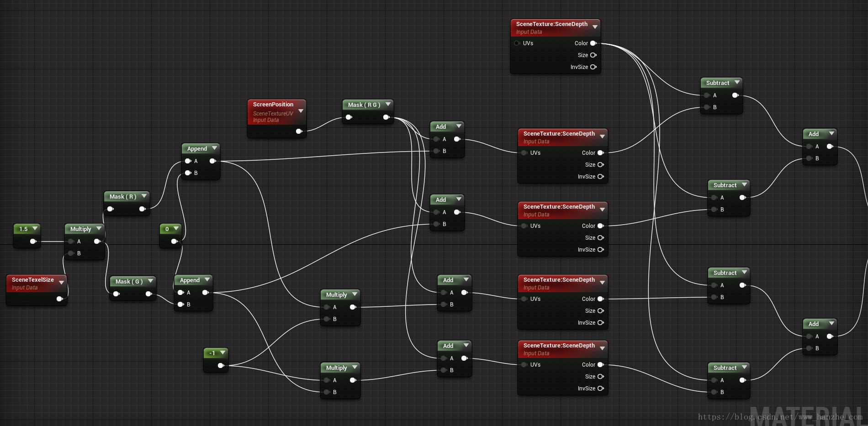868x426 pixels.
Task: Toggle the Mask (RG) node's collapse arrow
Action: tap(388, 105)
